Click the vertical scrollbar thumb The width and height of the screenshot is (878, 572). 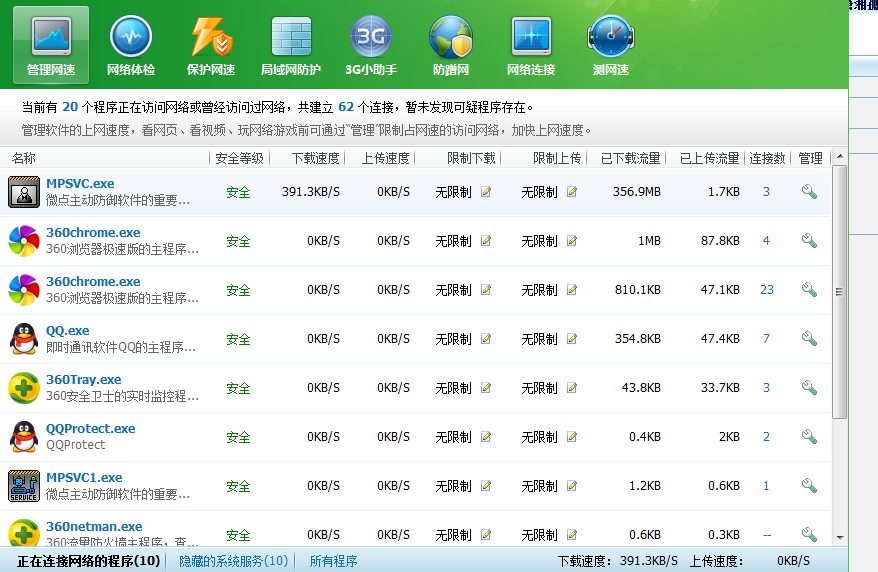[x=839, y=292]
